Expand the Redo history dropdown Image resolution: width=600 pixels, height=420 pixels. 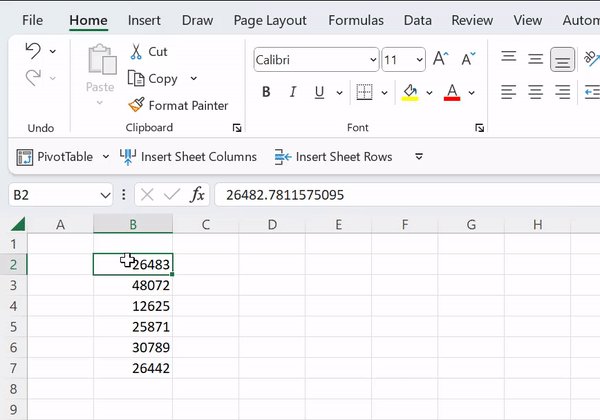[x=53, y=78]
